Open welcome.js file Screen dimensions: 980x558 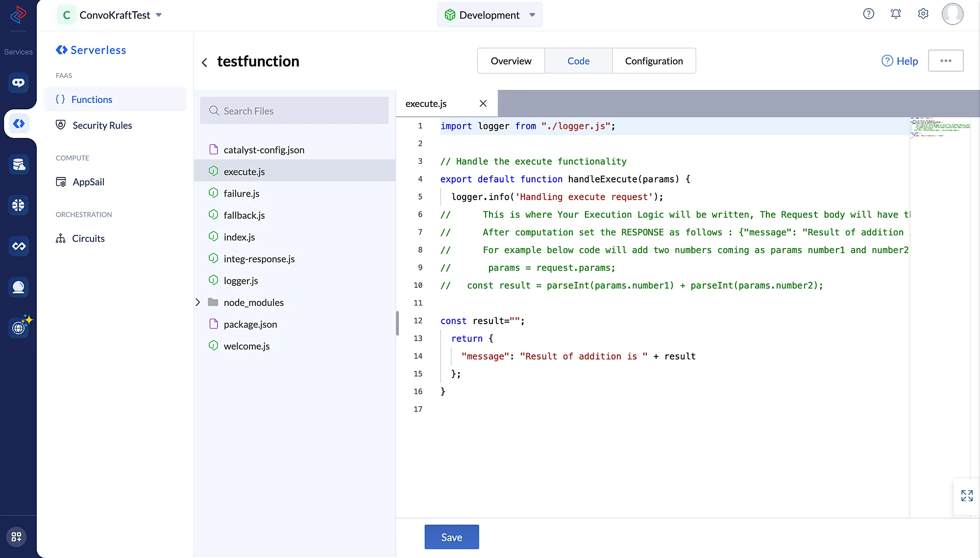[x=294, y=346]
